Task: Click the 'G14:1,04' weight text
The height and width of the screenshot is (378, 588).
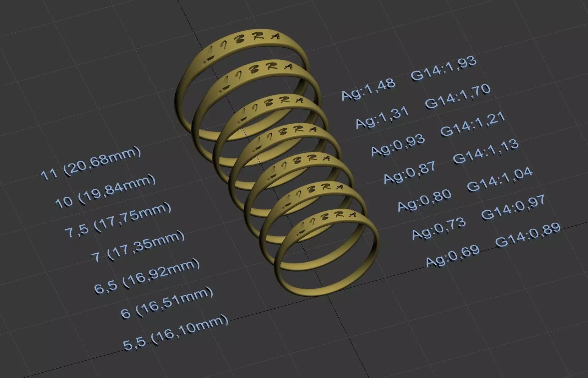Action: (500, 179)
